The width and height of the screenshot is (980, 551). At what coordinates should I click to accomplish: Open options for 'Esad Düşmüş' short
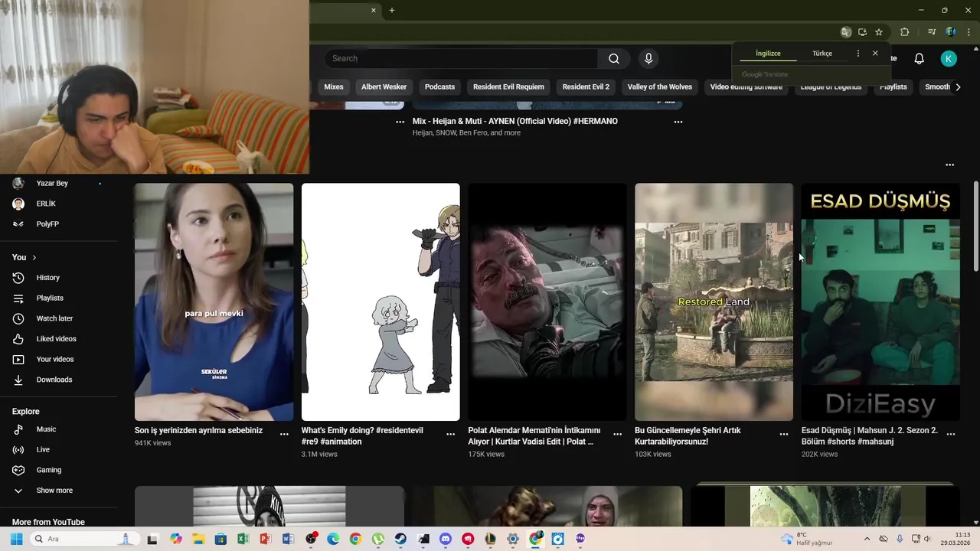coord(951,434)
